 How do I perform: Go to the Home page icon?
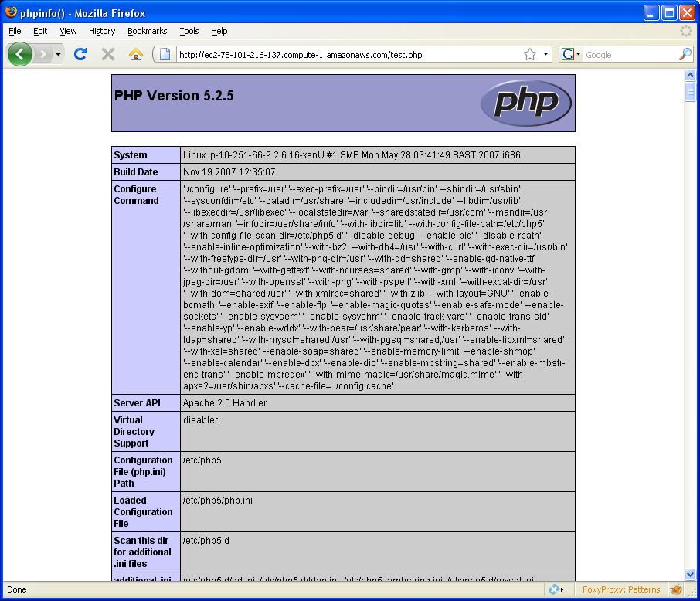(136, 55)
